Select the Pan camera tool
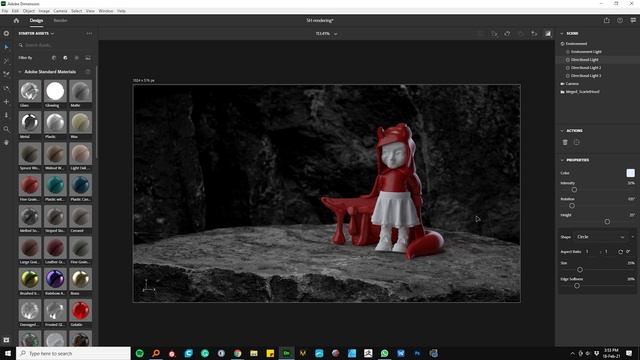The image size is (640, 360). point(6,102)
